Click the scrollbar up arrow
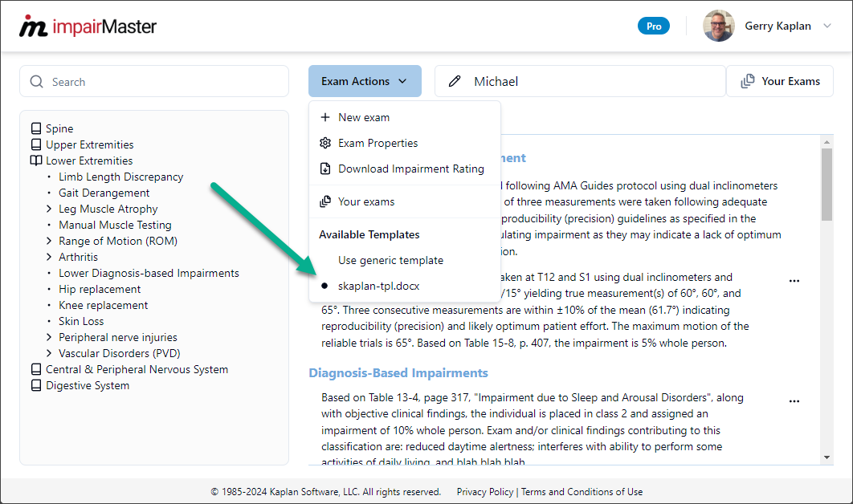853x504 pixels. [x=826, y=142]
